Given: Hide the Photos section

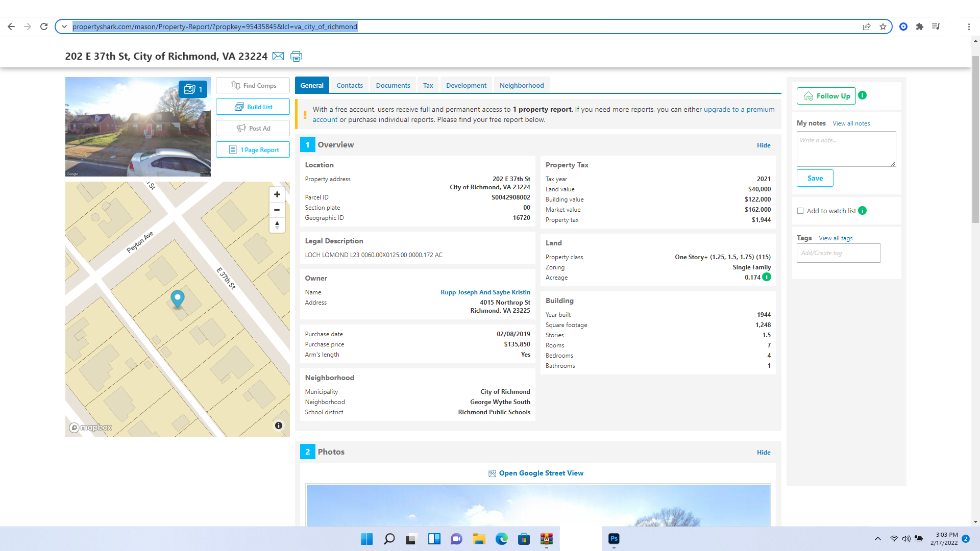Looking at the screenshot, I should click(x=764, y=453).
